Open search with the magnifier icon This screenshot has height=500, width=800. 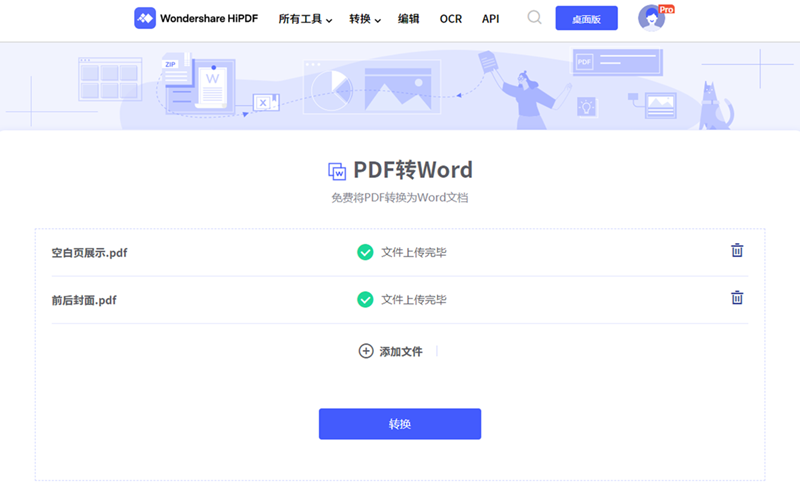pos(535,18)
